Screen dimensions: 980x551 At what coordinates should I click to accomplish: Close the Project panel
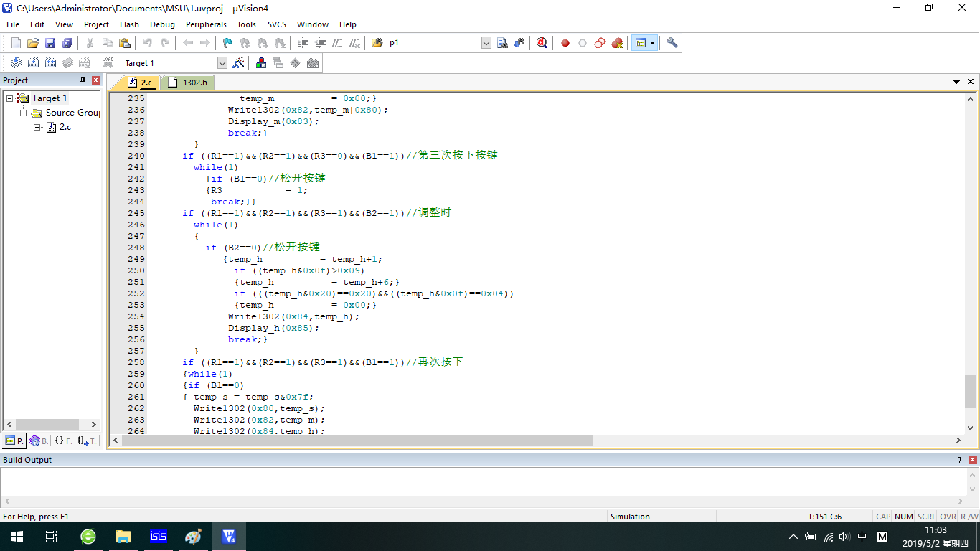pyautogui.click(x=95, y=80)
